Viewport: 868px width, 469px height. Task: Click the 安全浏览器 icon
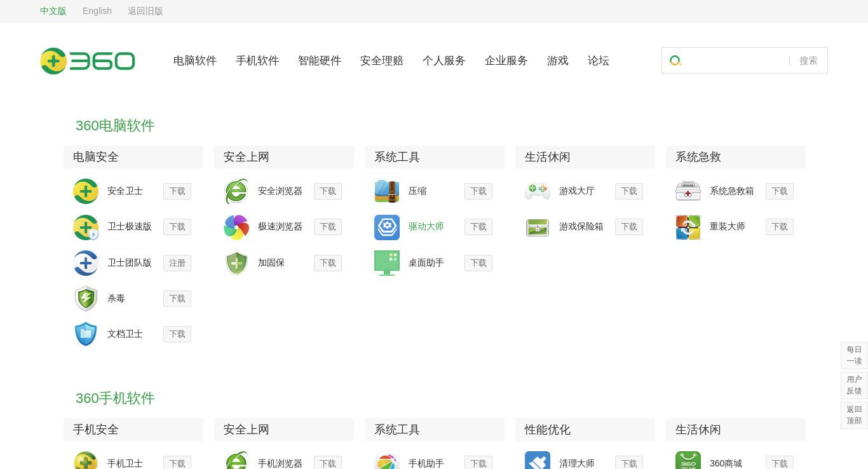(x=236, y=191)
